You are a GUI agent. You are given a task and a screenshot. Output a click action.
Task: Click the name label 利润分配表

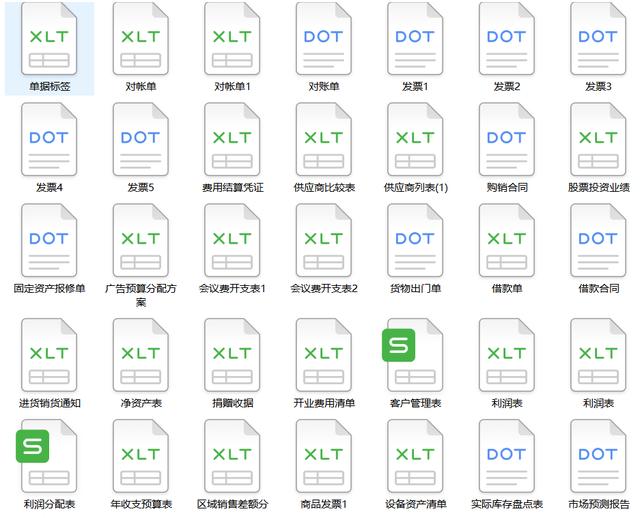tap(49, 504)
